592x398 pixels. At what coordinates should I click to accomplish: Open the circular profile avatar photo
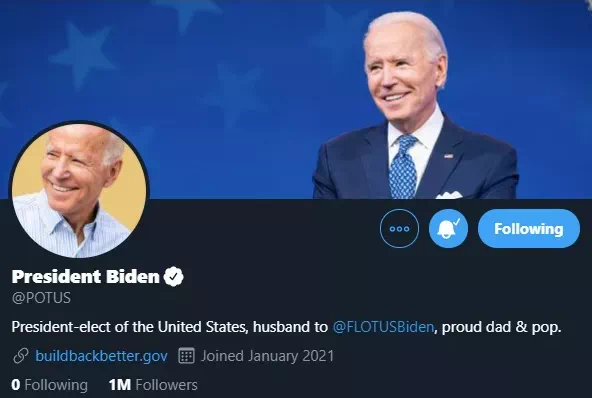(x=79, y=190)
